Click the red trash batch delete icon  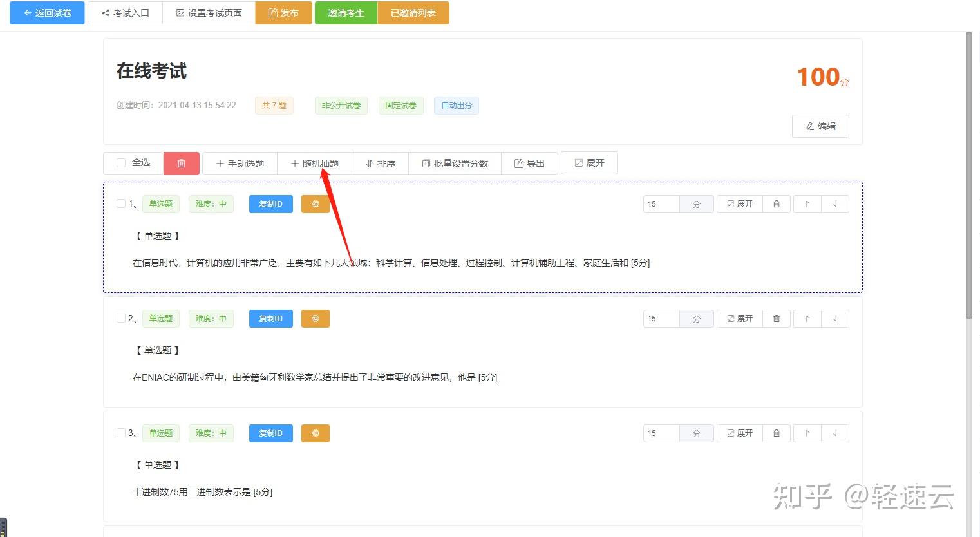182,164
